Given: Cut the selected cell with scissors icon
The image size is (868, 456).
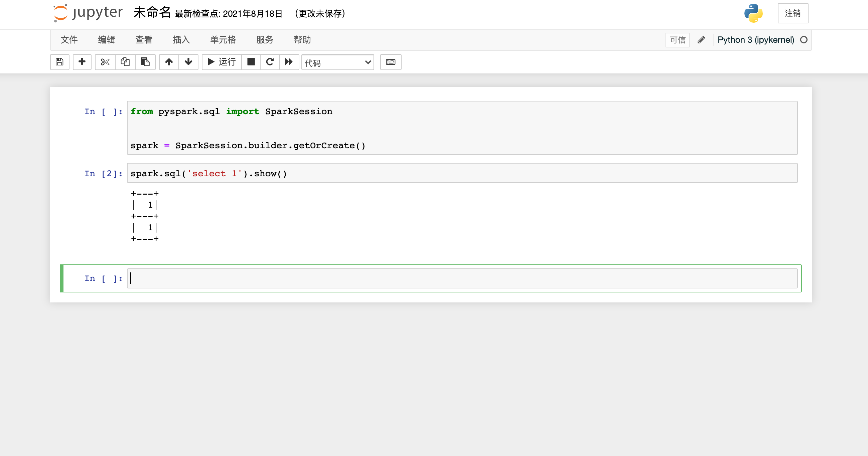Looking at the screenshot, I should pyautogui.click(x=105, y=62).
